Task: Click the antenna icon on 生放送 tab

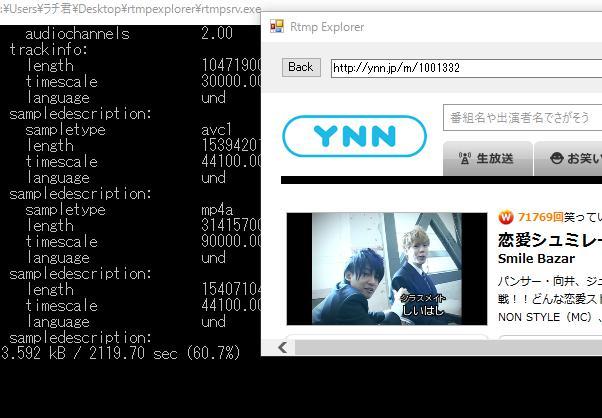Action: (x=465, y=158)
